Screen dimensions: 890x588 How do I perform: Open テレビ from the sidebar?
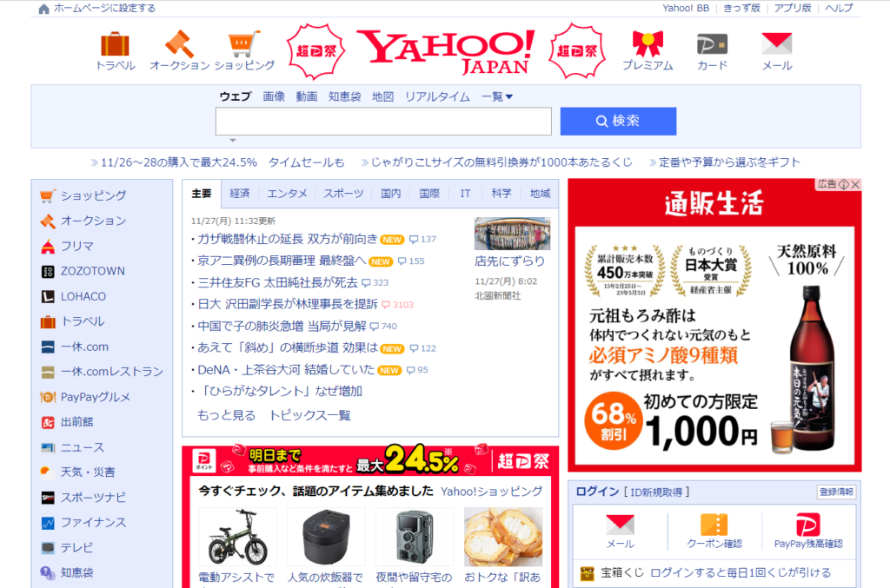(x=48, y=548)
